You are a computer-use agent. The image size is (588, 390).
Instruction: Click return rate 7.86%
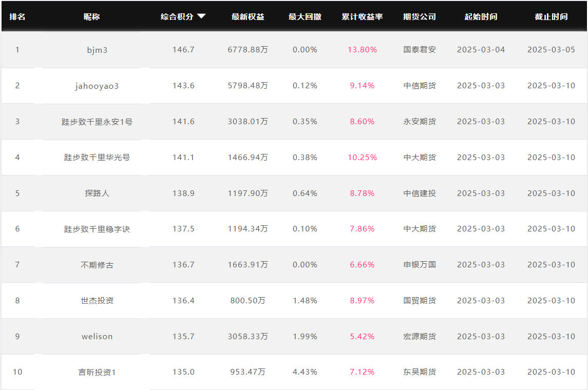[x=362, y=228]
